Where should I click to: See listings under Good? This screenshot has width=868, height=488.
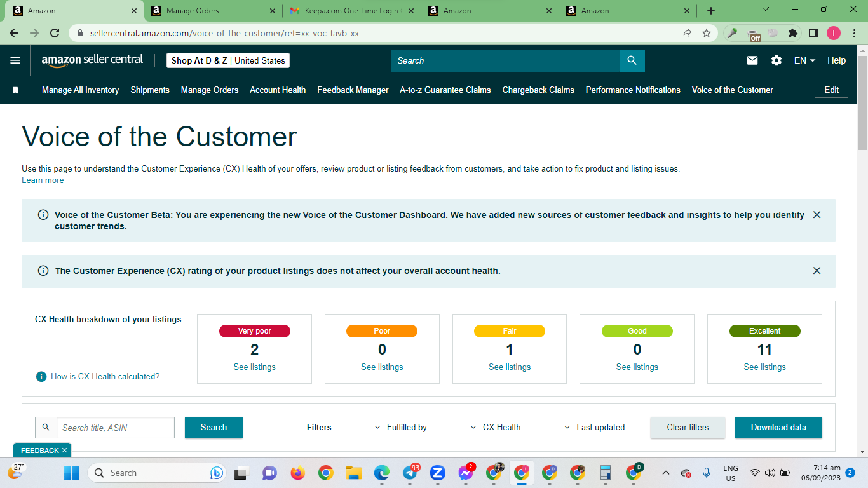pos(637,367)
